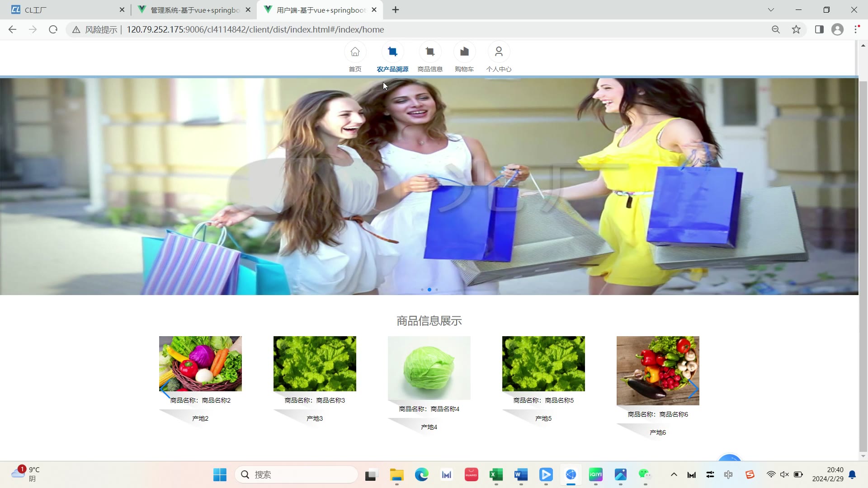Expand the browser tab search chevron

771,10
